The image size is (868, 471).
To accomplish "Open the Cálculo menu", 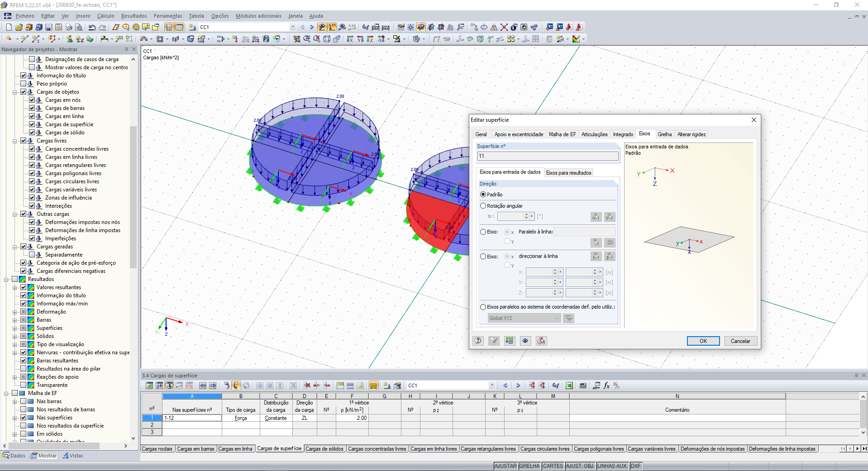I will 105,16.
